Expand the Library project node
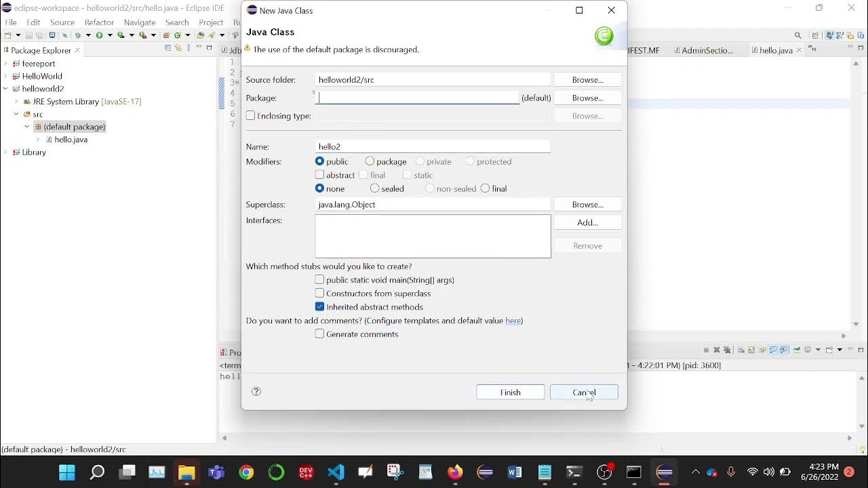The width and height of the screenshot is (868, 488). 5,152
